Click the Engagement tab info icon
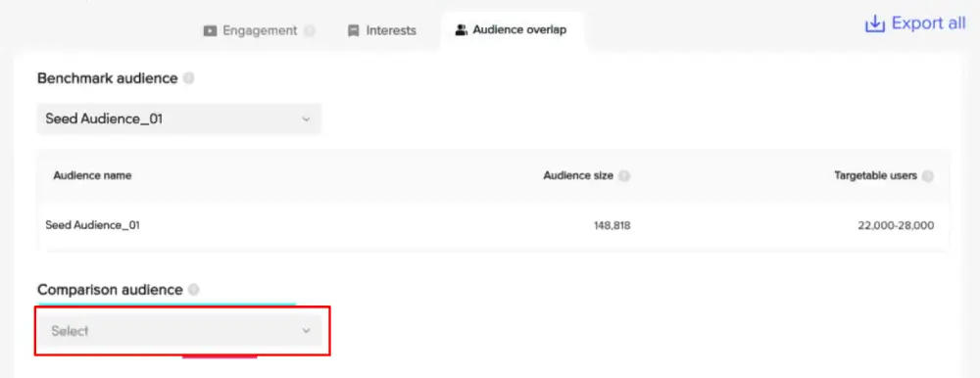Viewport: 980px width, 378px height. [x=309, y=30]
